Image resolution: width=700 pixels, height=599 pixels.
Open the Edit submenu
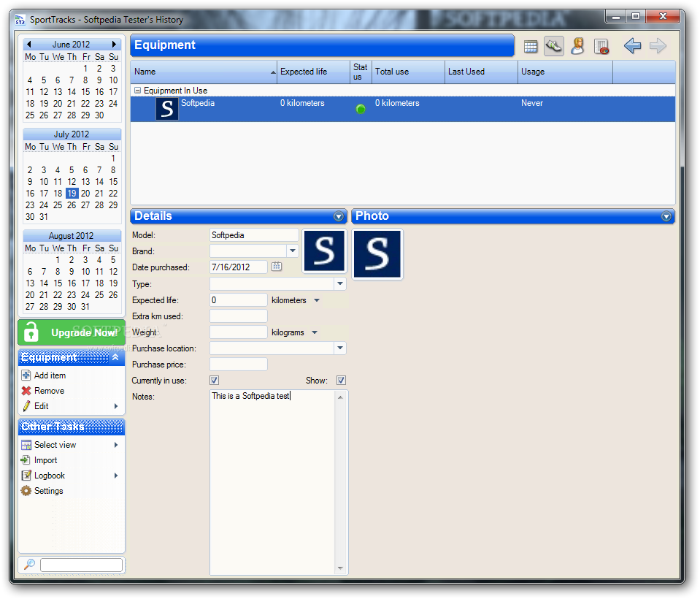pos(70,406)
